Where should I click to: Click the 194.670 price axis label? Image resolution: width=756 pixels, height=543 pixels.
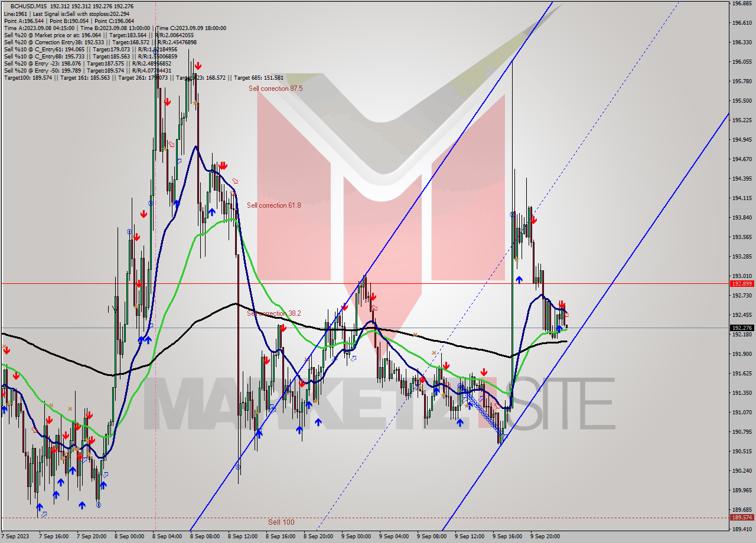coord(741,159)
